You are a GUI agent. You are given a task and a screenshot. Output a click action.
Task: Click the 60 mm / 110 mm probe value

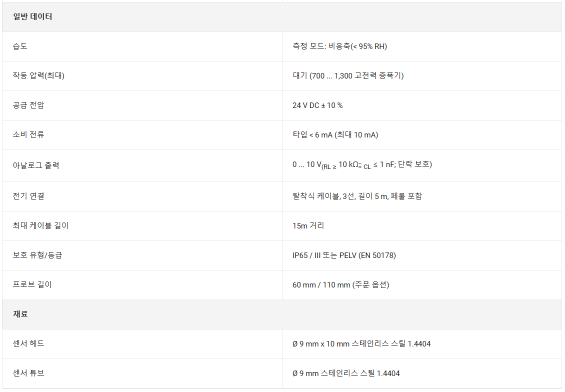[x=341, y=285]
